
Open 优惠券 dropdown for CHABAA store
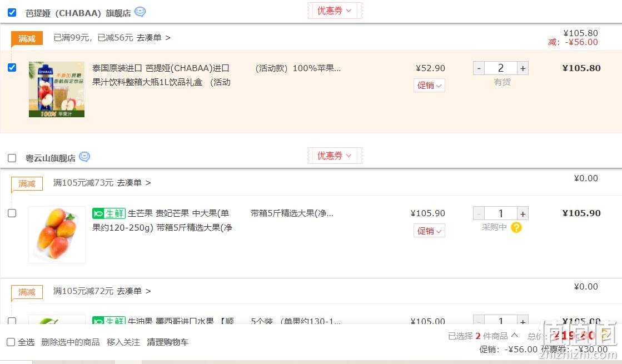pyautogui.click(x=335, y=11)
